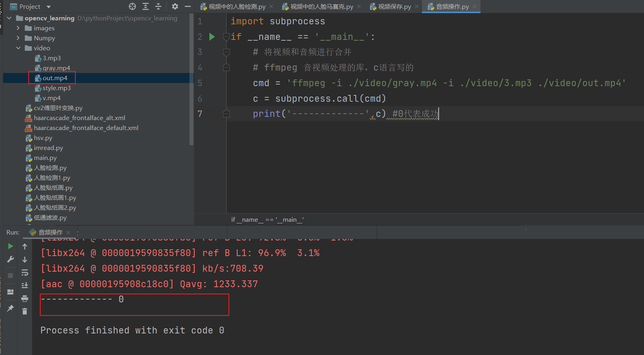Click the locate current file target icon
This screenshot has height=355, width=644.
pos(132,6)
